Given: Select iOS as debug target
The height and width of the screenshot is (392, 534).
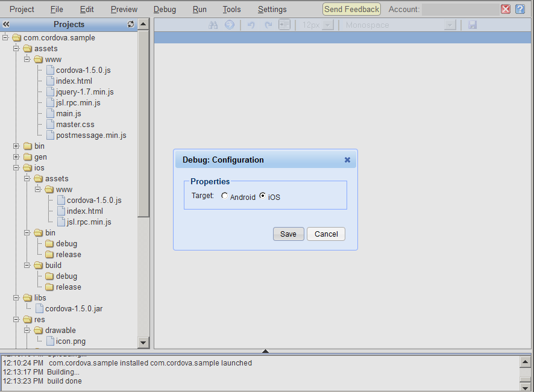Looking at the screenshot, I should [263, 196].
